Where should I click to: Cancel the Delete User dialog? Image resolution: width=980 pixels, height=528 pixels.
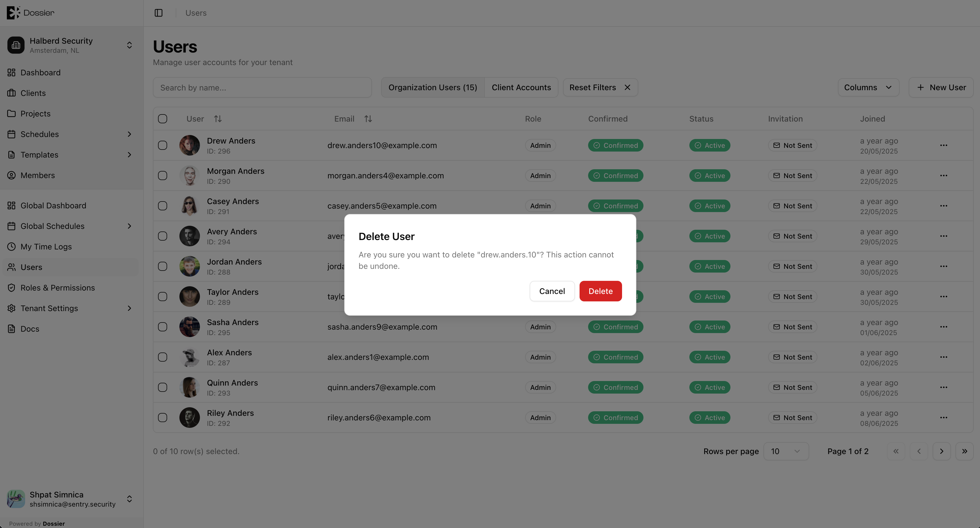(552, 291)
